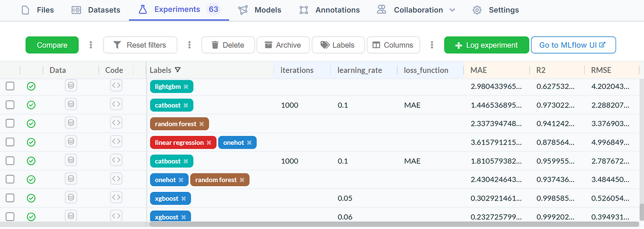Open the data icon in the lightgbm row
This screenshot has height=229, width=644.
click(x=71, y=86)
